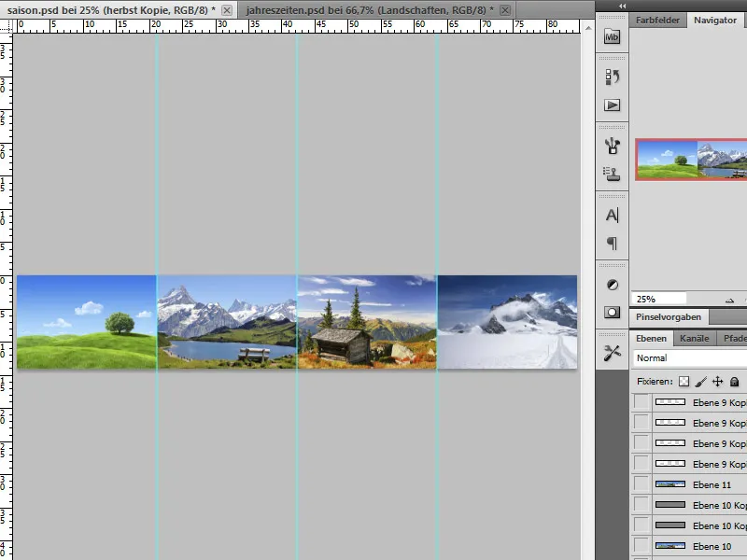
Task: Switch to the saison.psd document tab
Action: point(111,10)
